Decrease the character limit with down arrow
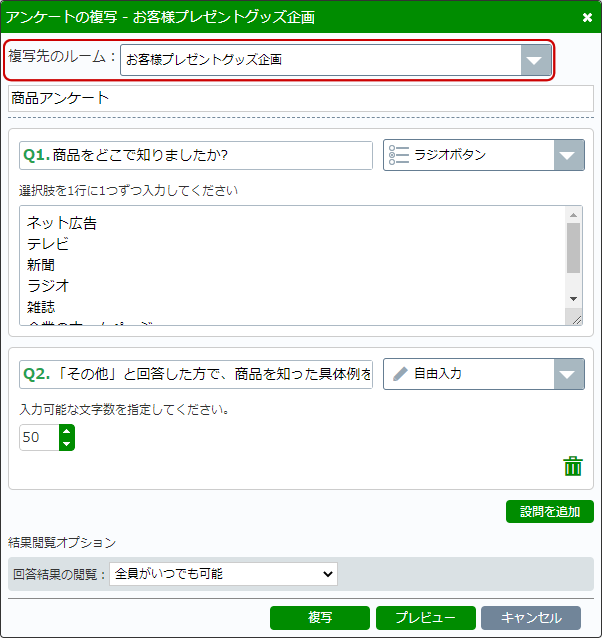This screenshot has width=602, height=638. (67, 443)
